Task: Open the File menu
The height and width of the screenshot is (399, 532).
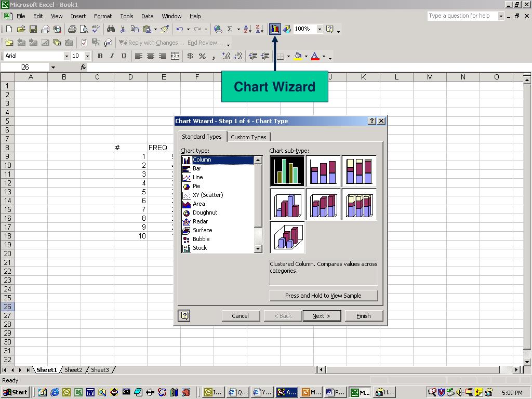Action: 21,16
